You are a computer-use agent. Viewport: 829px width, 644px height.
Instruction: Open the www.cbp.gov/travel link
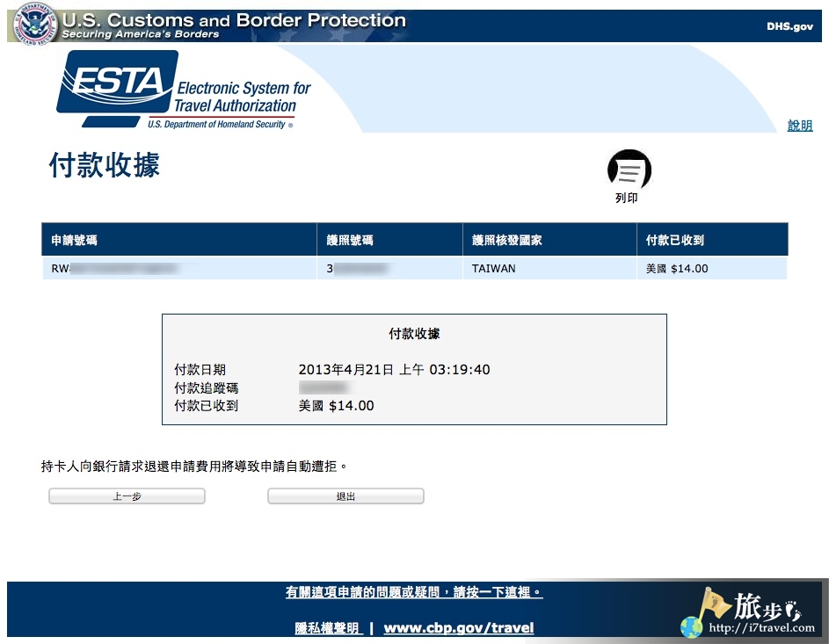click(x=458, y=627)
